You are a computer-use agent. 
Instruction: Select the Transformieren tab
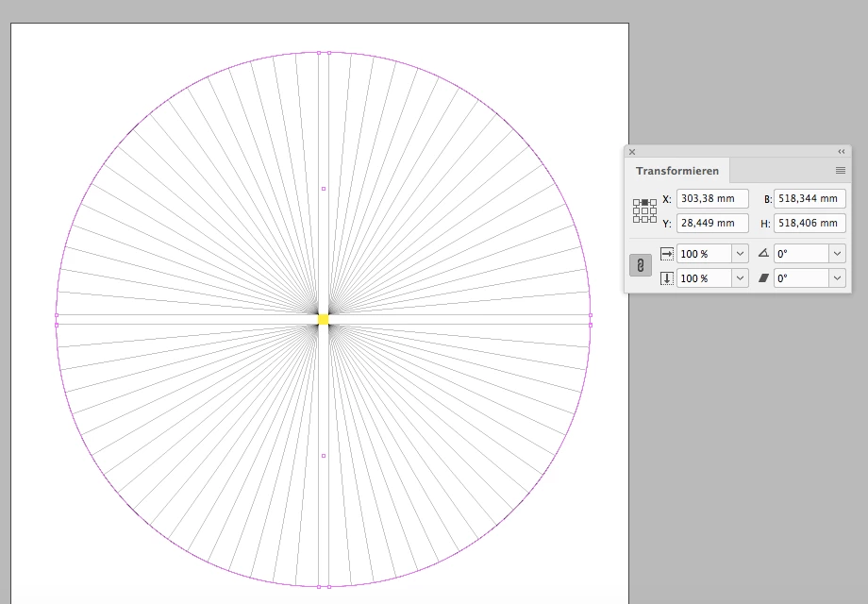pos(677,171)
